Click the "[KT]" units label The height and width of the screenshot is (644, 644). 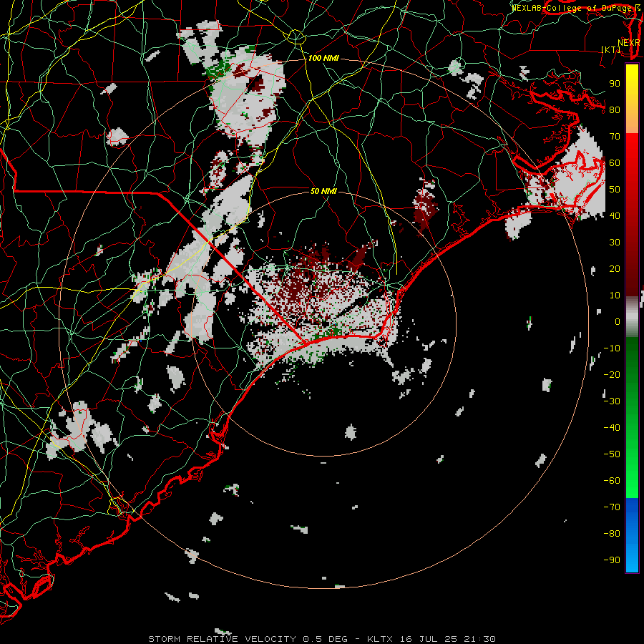point(611,49)
